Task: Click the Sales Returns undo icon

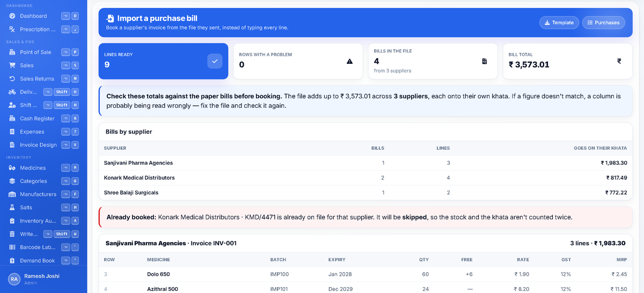Action: point(12,79)
